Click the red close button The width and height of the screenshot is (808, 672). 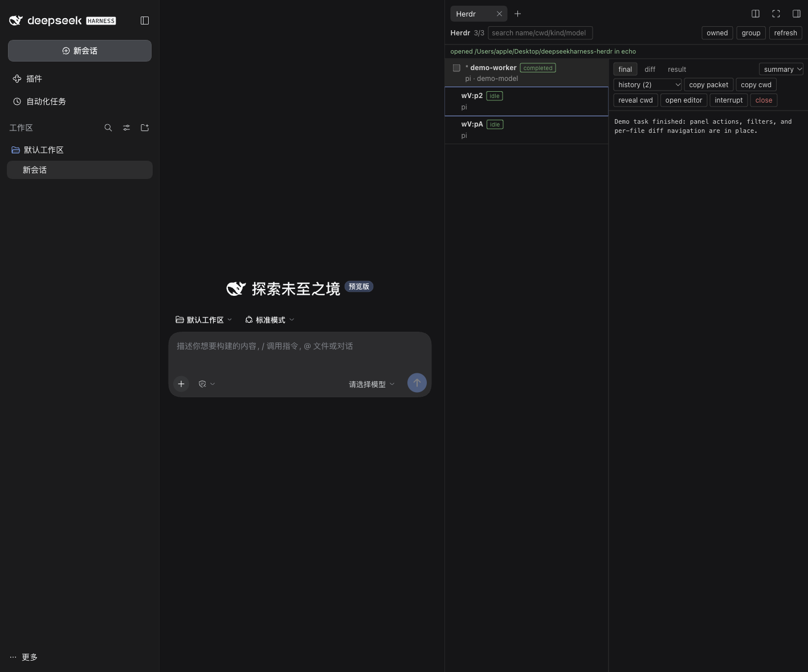coord(764,100)
